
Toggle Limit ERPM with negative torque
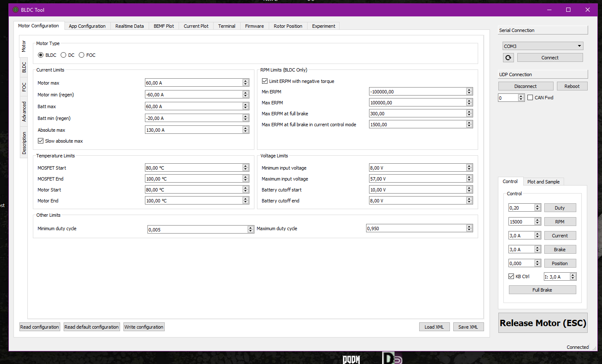point(265,81)
